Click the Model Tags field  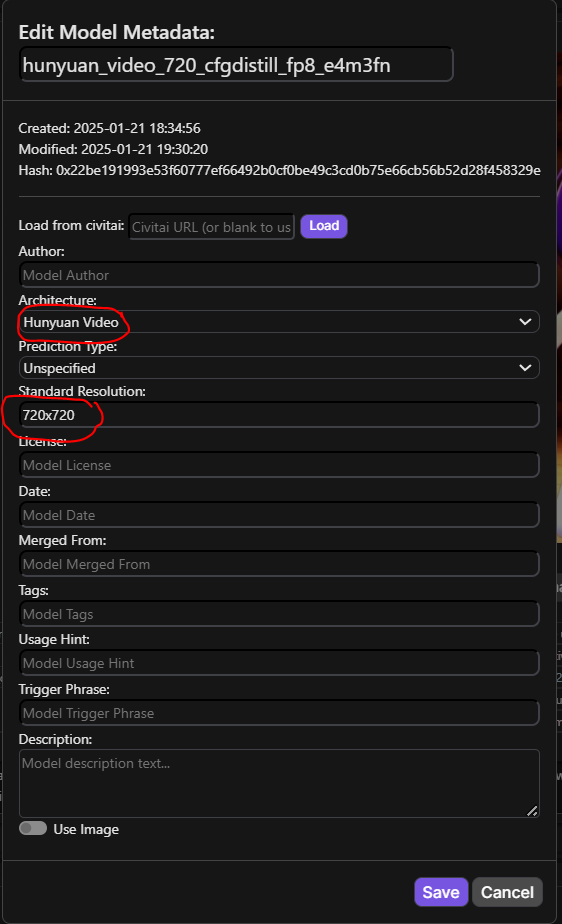(279, 614)
